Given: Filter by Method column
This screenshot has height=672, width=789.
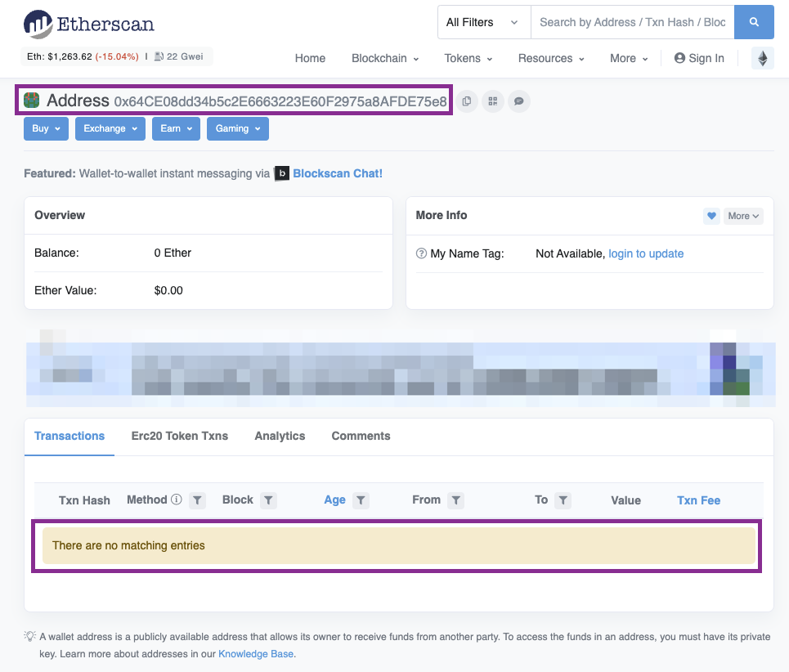Looking at the screenshot, I should click(x=197, y=500).
